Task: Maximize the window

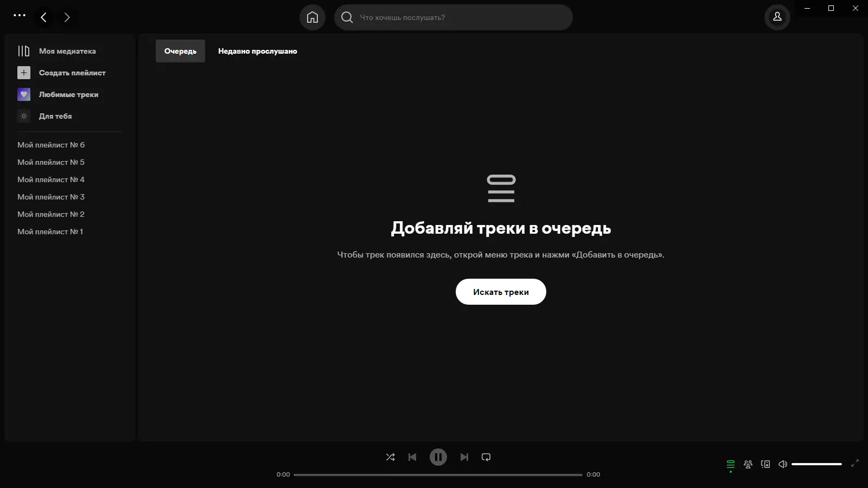Action: pos(831,8)
